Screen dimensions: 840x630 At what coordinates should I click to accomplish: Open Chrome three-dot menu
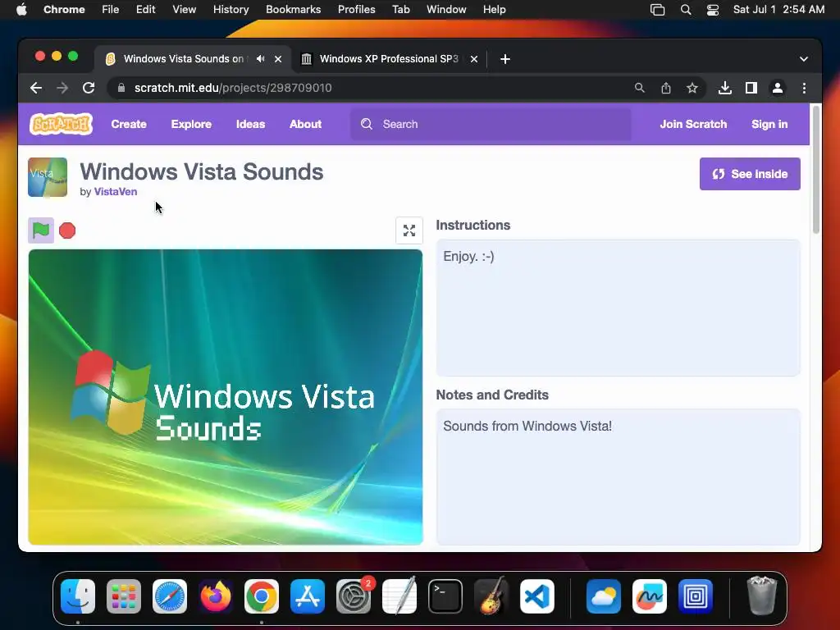click(804, 88)
